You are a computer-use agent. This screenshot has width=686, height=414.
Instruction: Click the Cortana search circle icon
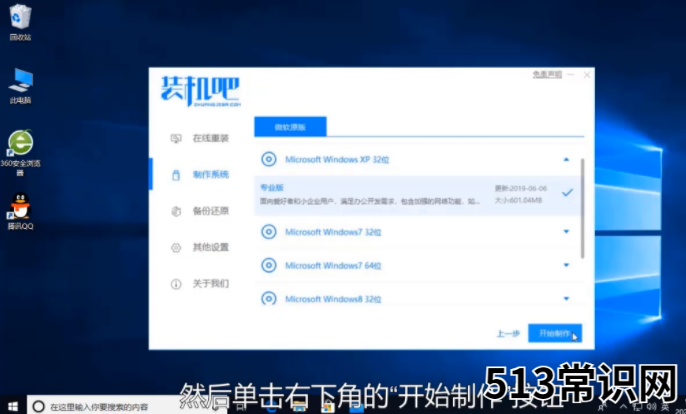[38, 406]
